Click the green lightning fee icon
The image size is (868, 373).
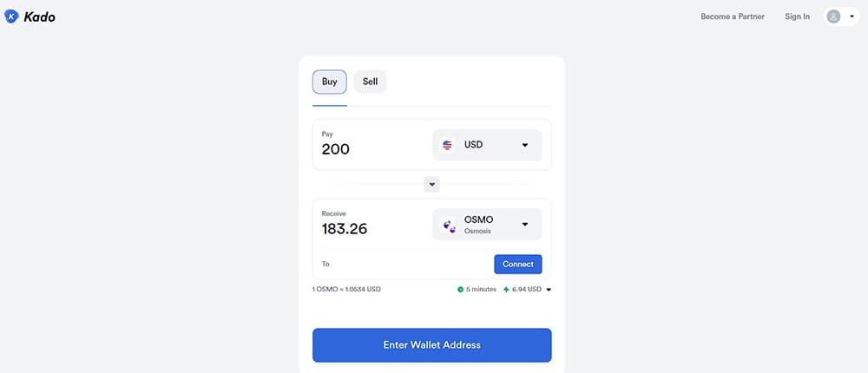tap(506, 290)
